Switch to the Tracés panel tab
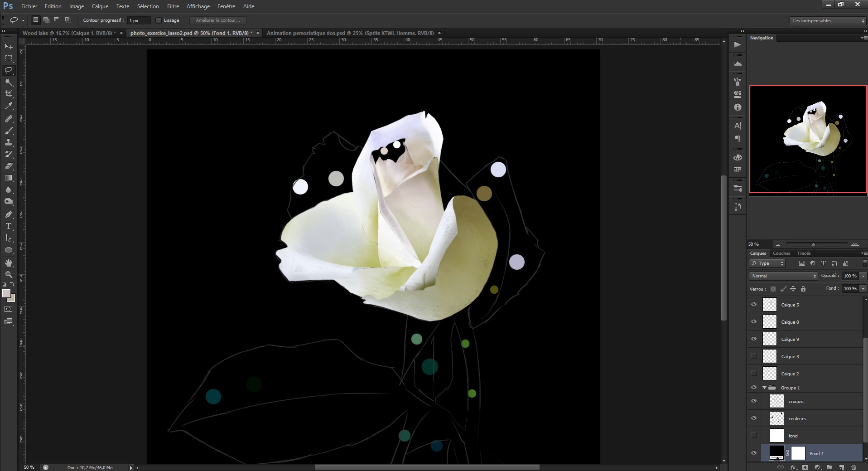 coord(805,253)
